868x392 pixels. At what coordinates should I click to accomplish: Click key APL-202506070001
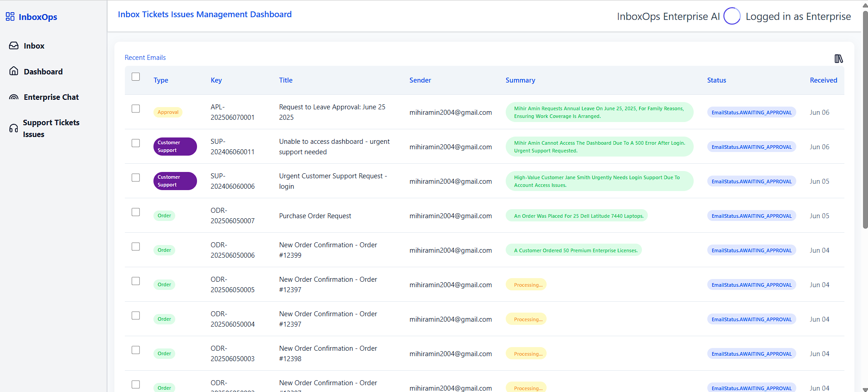pos(232,112)
